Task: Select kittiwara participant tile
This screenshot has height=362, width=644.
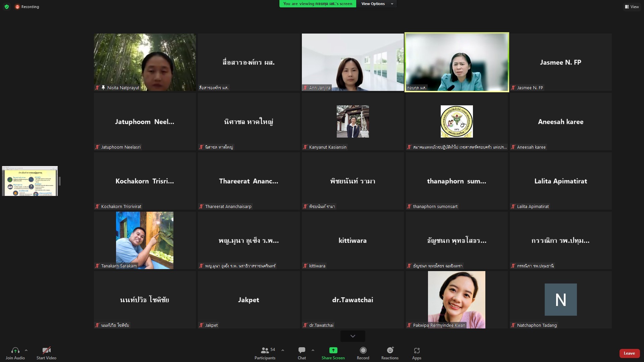Action: 353,240
